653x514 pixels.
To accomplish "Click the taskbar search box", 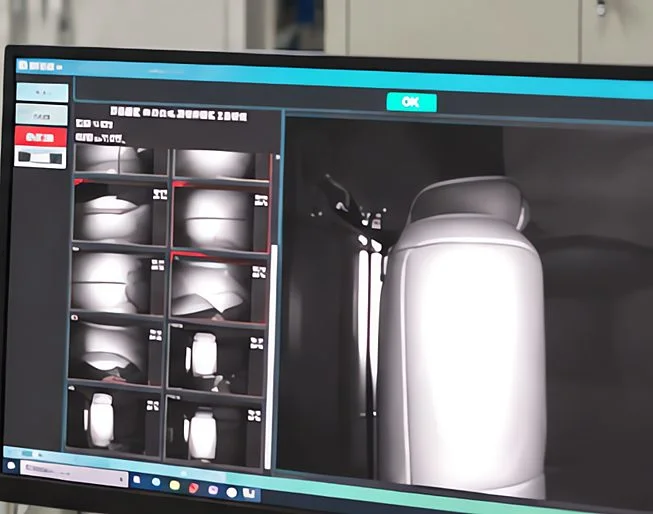I will coord(74,473).
